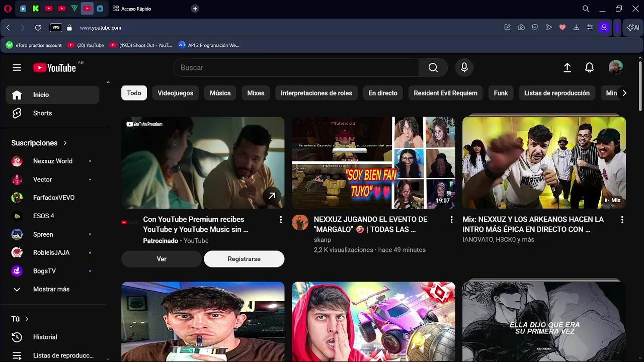
Task: Select the En directo filter chip
Action: coord(383,93)
